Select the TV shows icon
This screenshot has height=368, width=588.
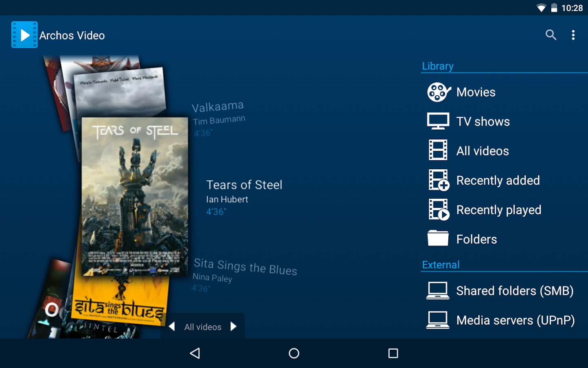[x=437, y=121]
